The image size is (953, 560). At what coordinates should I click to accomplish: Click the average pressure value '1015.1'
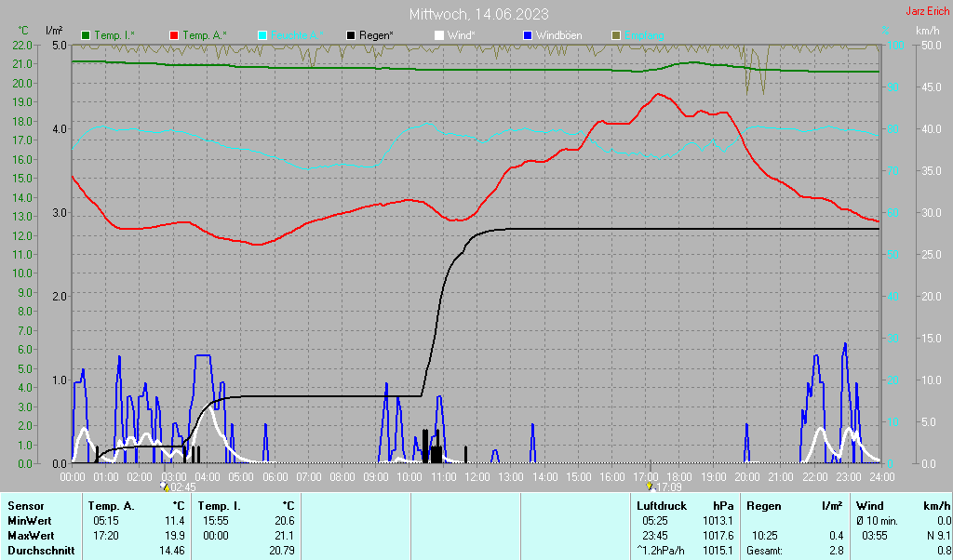point(718,551)
